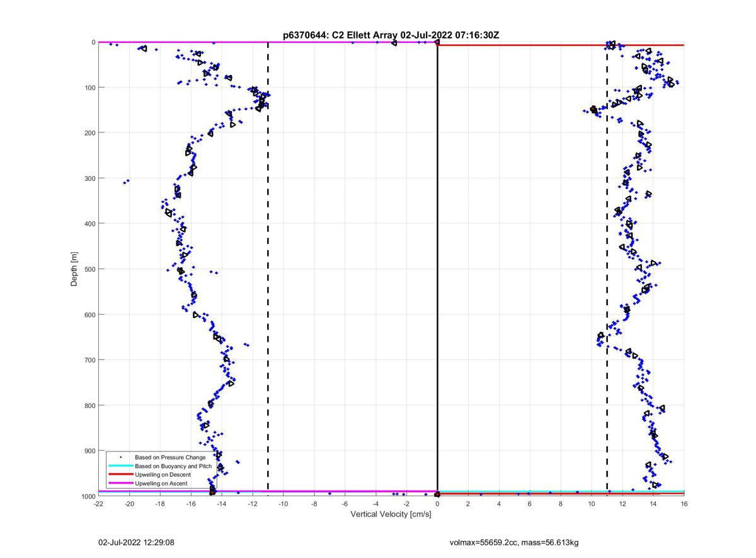Click the velocity tick label -10
756x558 pixels.
click(283, 504)
